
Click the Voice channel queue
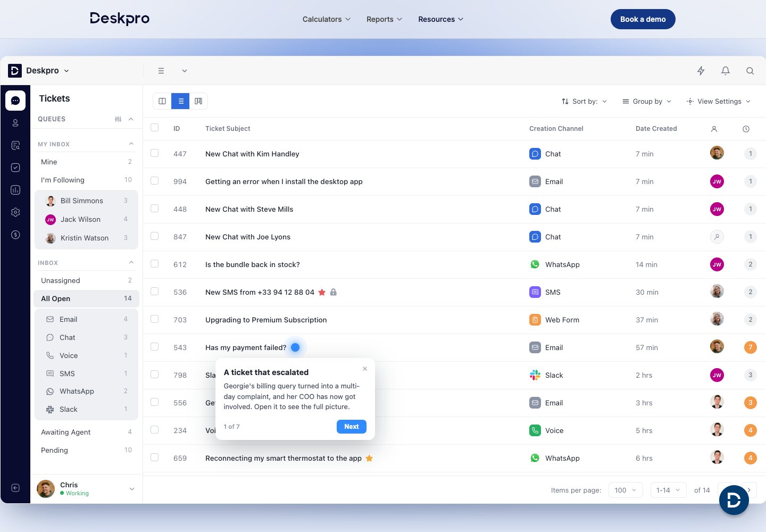86,355
